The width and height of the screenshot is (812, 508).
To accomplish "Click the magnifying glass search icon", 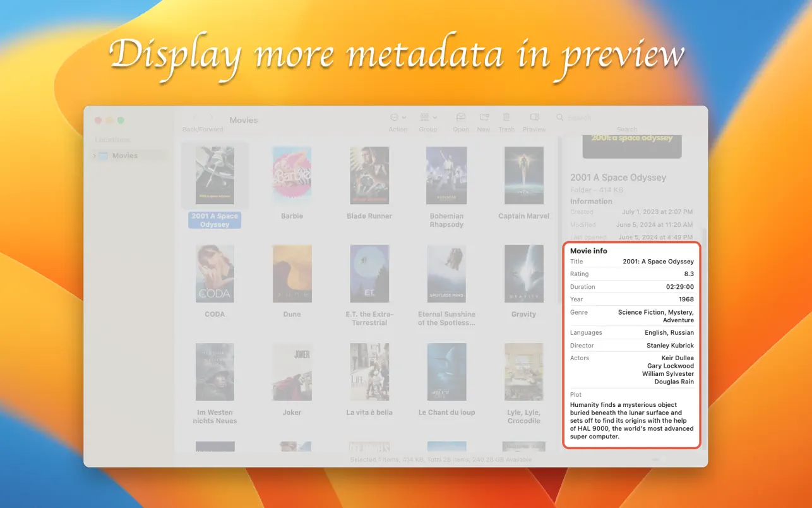I will point(559,118).
